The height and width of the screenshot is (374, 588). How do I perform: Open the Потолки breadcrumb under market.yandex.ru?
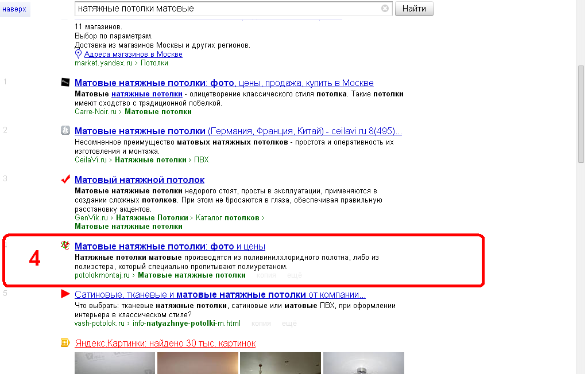[x=154, y=63]
